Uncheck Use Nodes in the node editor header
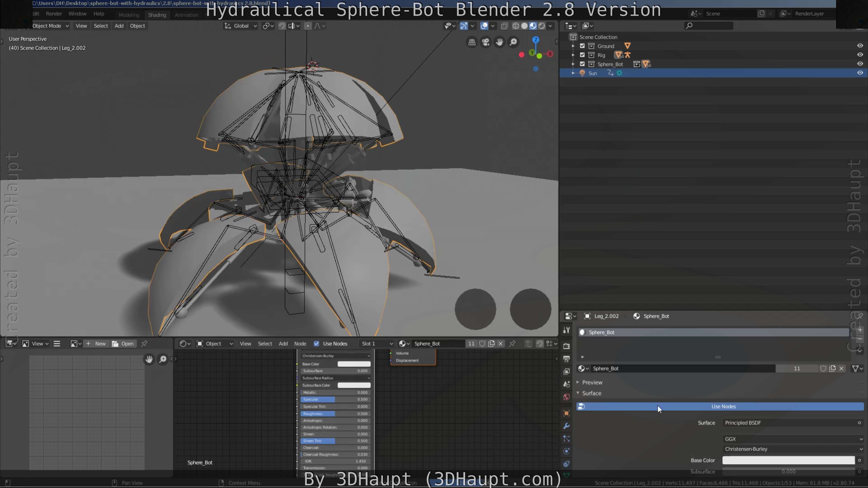The height and width of the screenshot is (488, 868). [316, 344]
